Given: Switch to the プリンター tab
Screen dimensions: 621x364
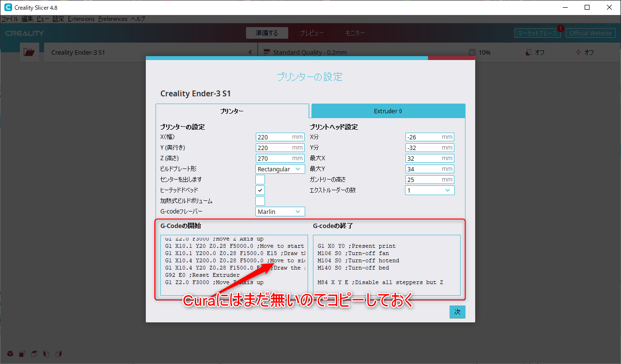Looking at the screenshot, I should [x=232, y=111].
